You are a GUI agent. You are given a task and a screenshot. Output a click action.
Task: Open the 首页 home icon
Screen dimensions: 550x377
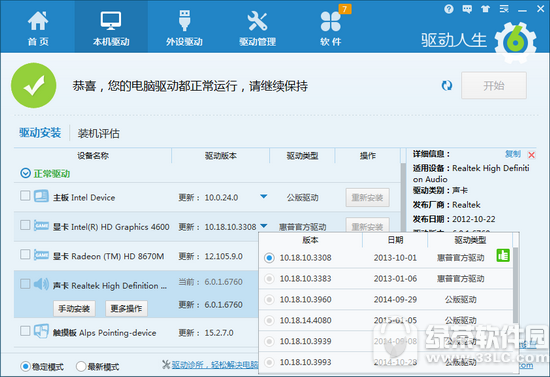pyautogui.click(x=38, y=21)
